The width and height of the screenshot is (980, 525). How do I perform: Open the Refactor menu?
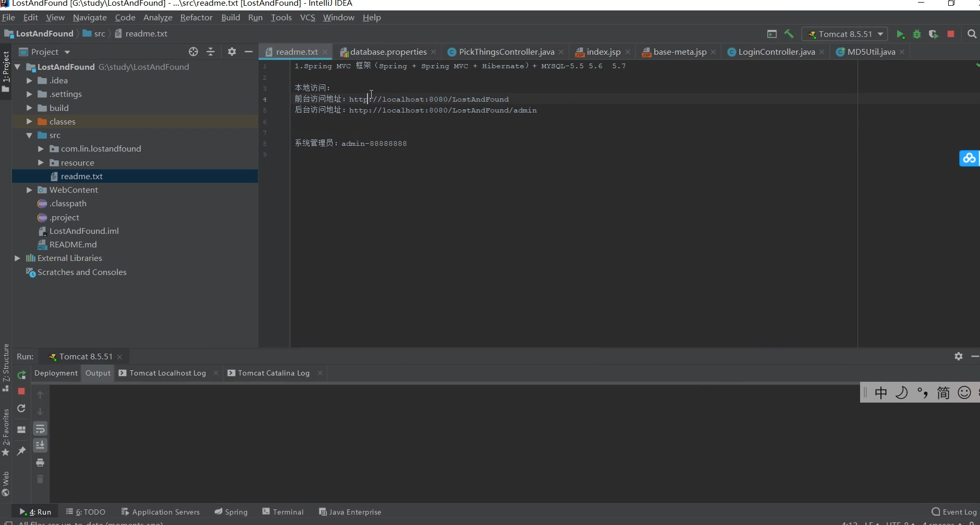click(x=196, y=17)
